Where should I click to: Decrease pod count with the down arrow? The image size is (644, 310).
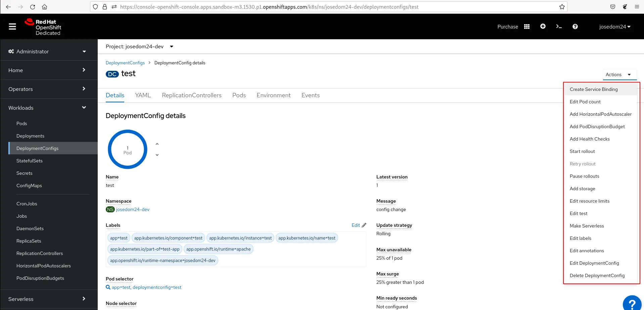coord(157,155)
